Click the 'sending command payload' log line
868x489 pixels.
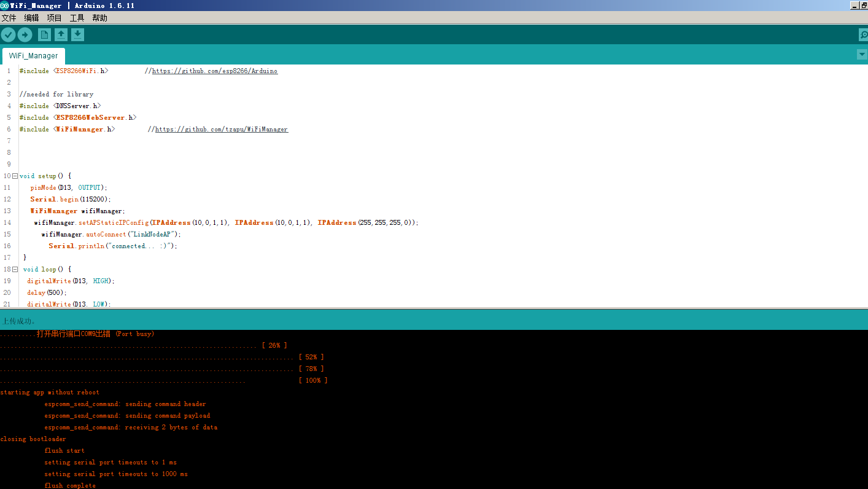coord(127,416)
